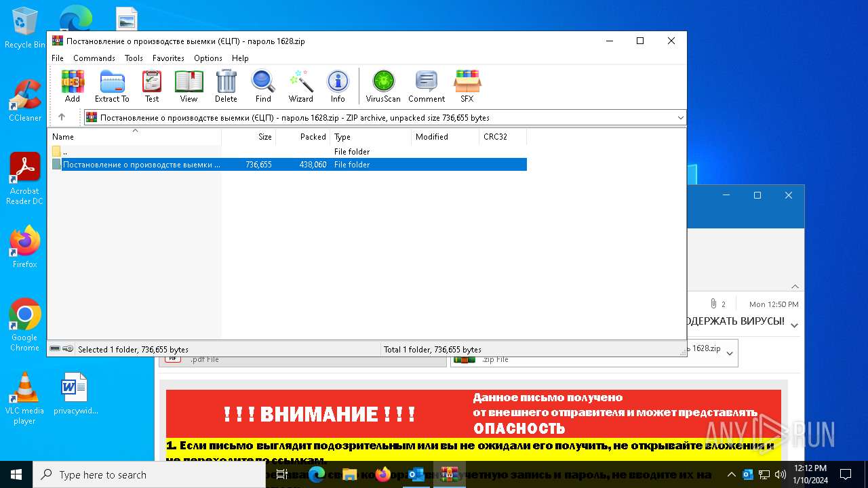This screenshot has width=868, height=488.
Task: Click the Delete trash can icon
Action: 226,86
